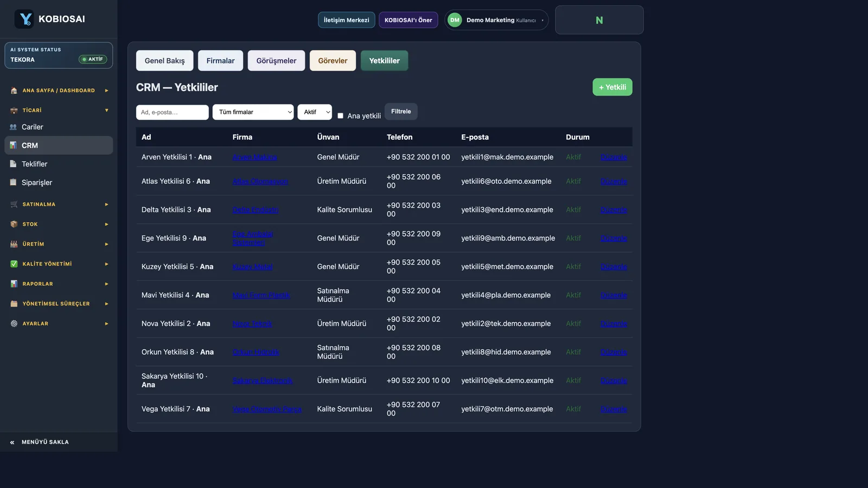
Task: Click the Satınalma cart icon
Action: click(14, 204)
